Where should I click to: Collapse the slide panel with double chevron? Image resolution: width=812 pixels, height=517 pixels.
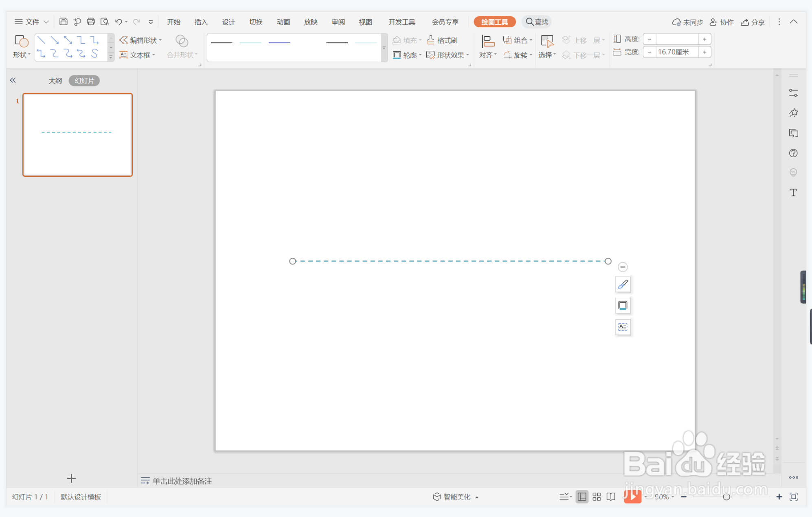[13, 80]
